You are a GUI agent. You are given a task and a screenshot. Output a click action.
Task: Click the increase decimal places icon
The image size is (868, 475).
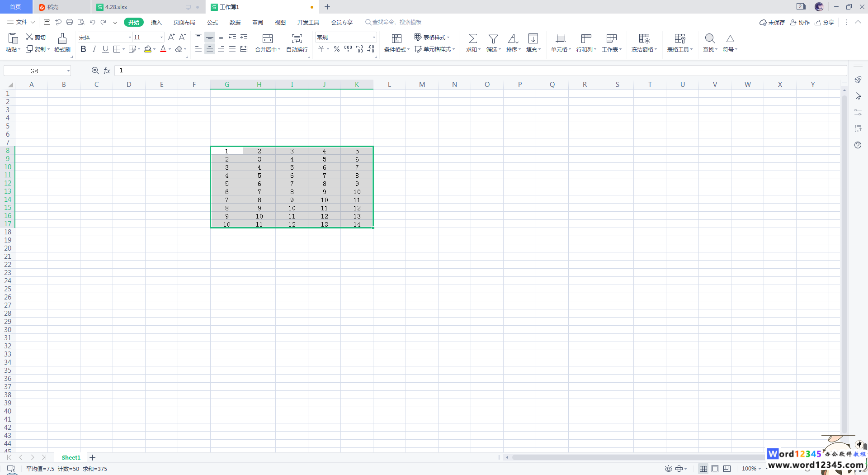pos(359,49)
